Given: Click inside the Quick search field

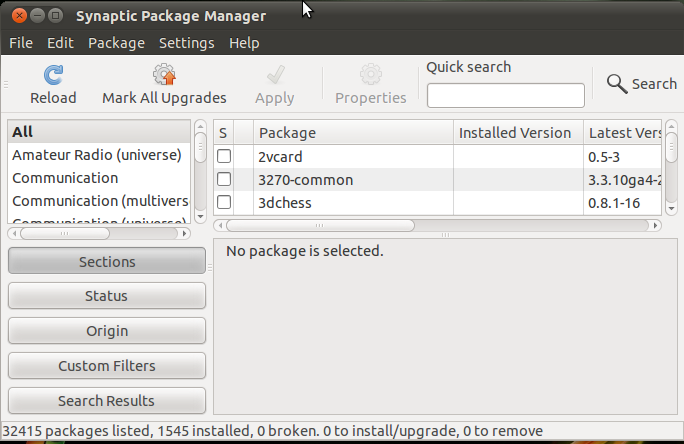Looking at the screenshot, I should pyautogui.click(x=506, y=96).
